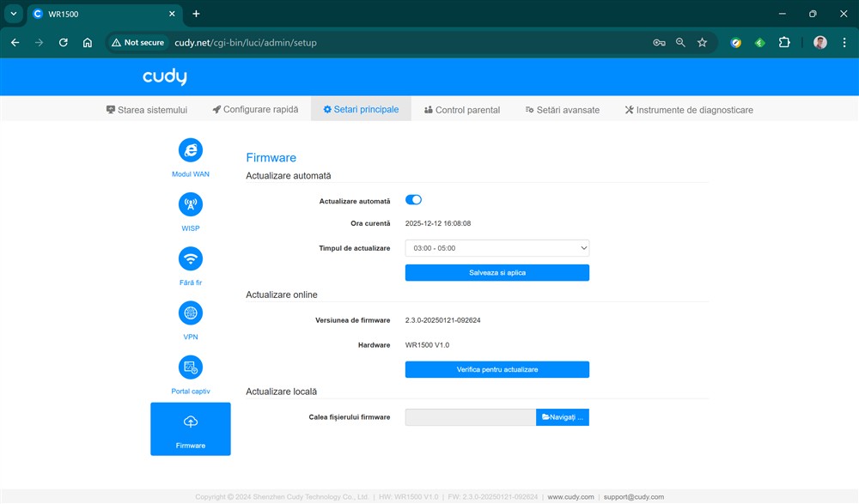This screenshot has width=859, height=504.
Task: Click Verifica pentru actualizare button
Action: [x=497, y=369]
